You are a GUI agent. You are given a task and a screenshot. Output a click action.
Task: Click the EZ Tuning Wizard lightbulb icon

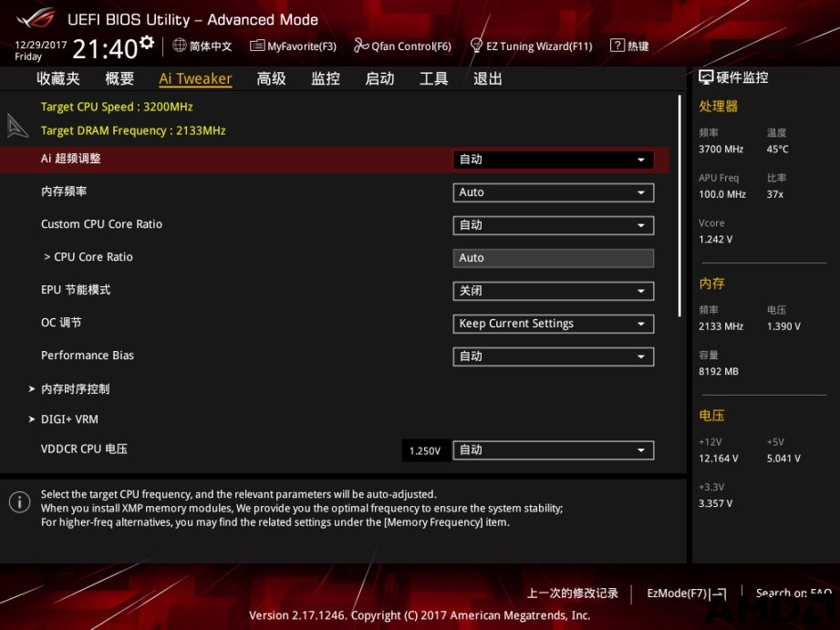click(x=476, y=46)
